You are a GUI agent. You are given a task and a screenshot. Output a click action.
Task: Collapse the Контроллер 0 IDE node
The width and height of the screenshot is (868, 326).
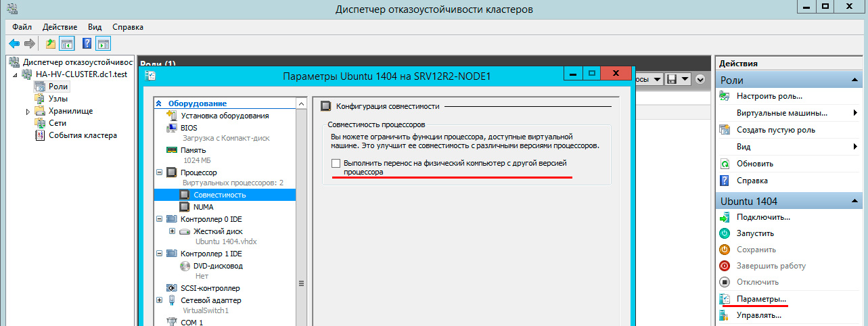pyautogui.click(x=159, y=219)
